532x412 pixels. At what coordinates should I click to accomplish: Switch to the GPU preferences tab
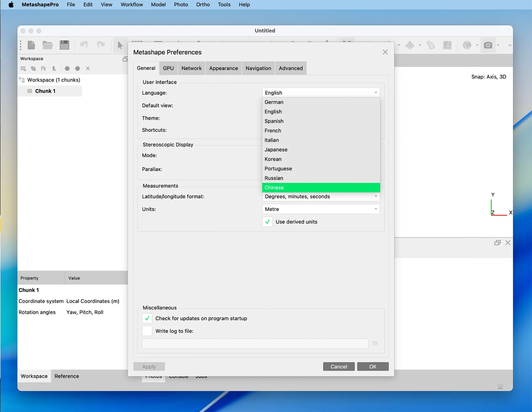(x=168, y=68)
